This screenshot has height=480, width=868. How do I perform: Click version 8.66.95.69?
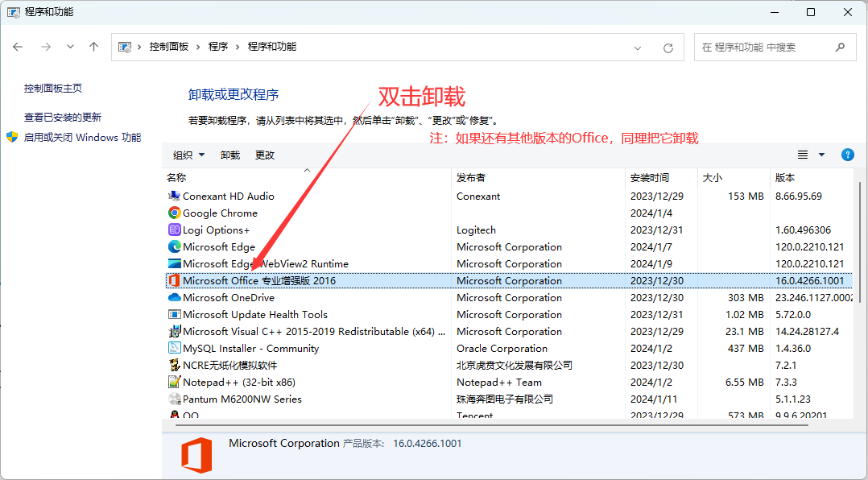[x=799, y=196]
